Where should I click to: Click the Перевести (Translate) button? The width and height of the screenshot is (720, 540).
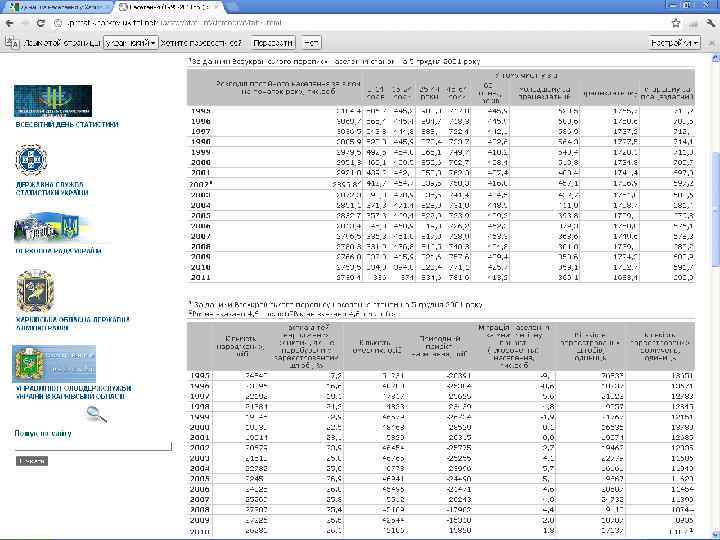[x=273, y=43]
